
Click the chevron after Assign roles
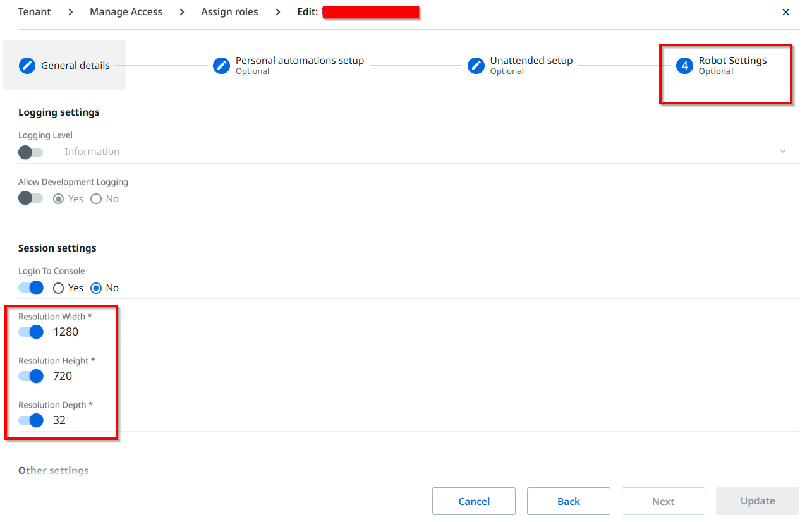(x=277, y=11)
